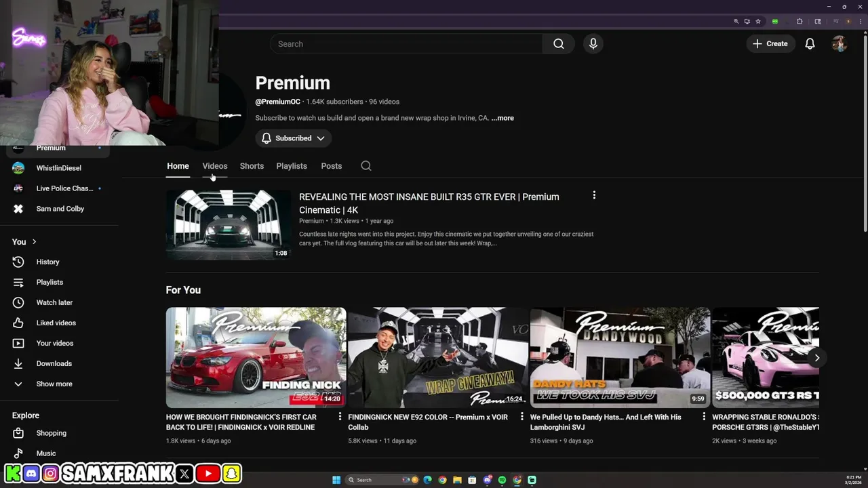Viewport: 868px width, 488px height.
Task: Expand the You section chevron
Action: (34, 242)
